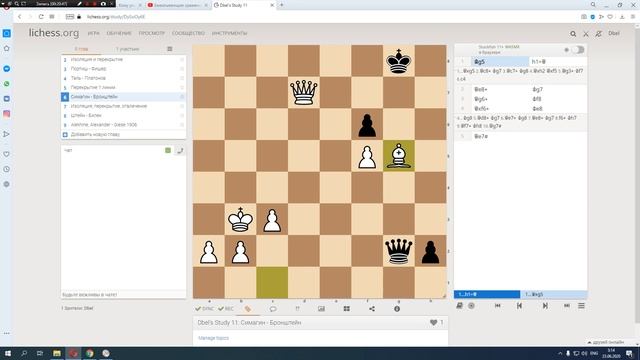Click the white queen on d7
Screen dimensions: 640x360
tap(304, 93)
